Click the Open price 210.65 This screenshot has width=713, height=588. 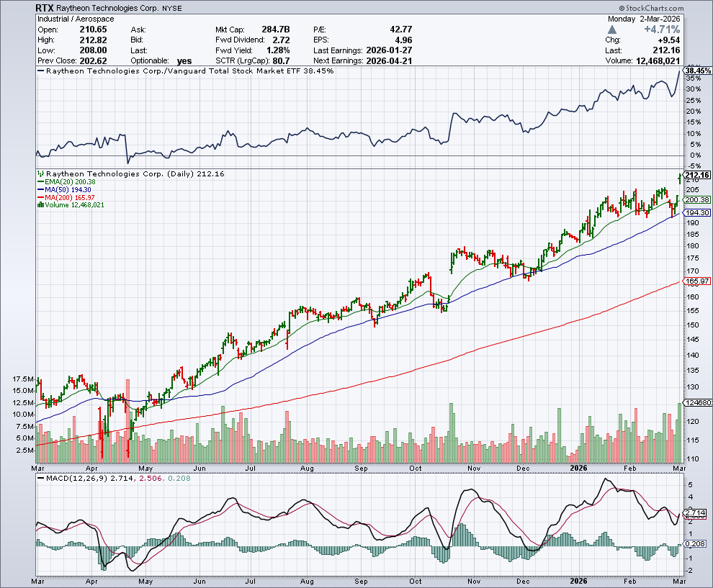point(93,30)
